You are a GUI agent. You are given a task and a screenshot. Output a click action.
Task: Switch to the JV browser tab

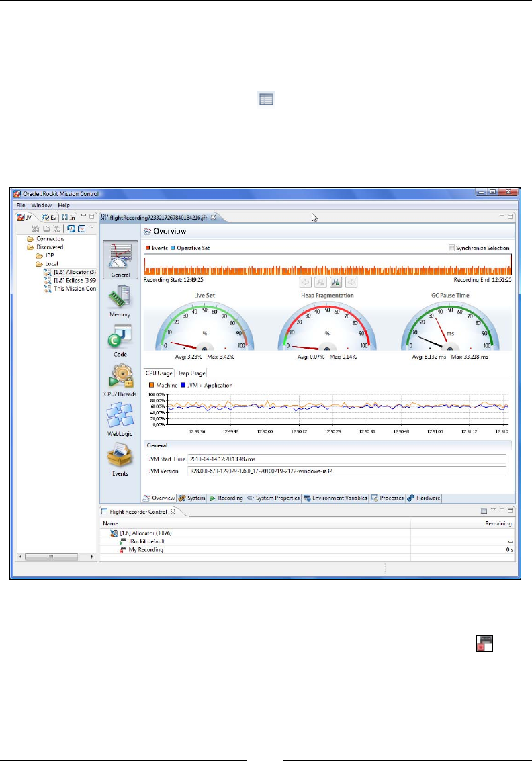25,217
